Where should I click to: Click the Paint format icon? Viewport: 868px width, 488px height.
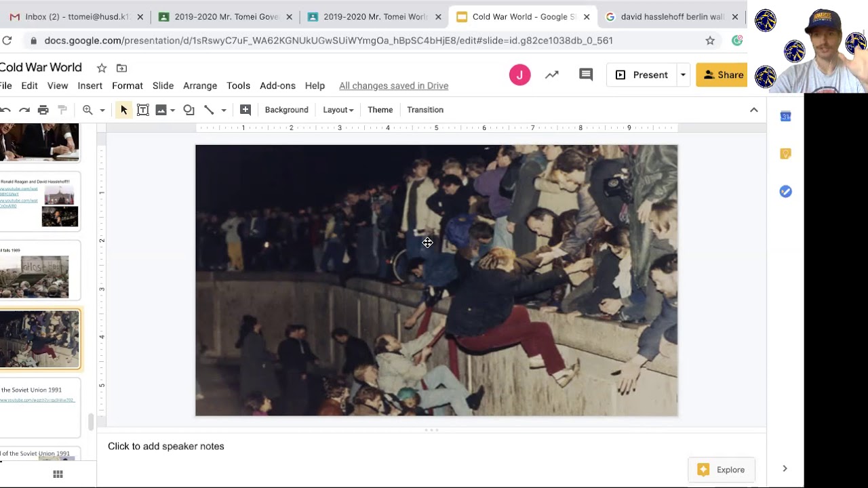62,110
